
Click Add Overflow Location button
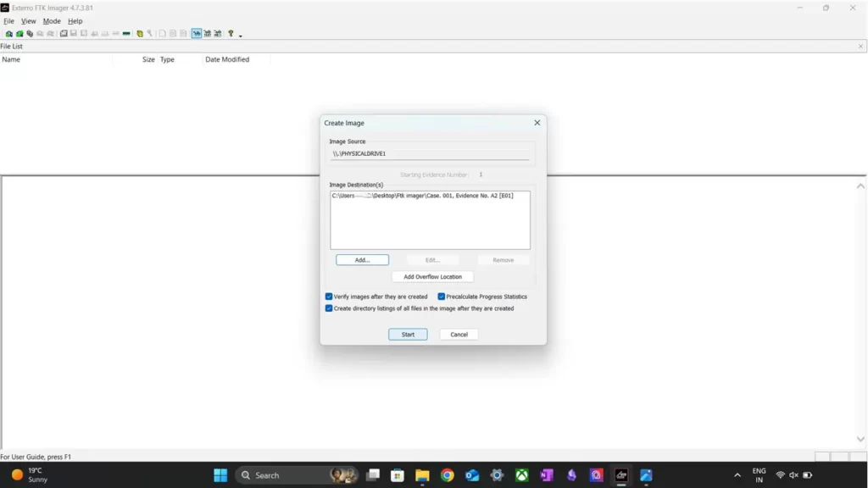pos(432,277)
